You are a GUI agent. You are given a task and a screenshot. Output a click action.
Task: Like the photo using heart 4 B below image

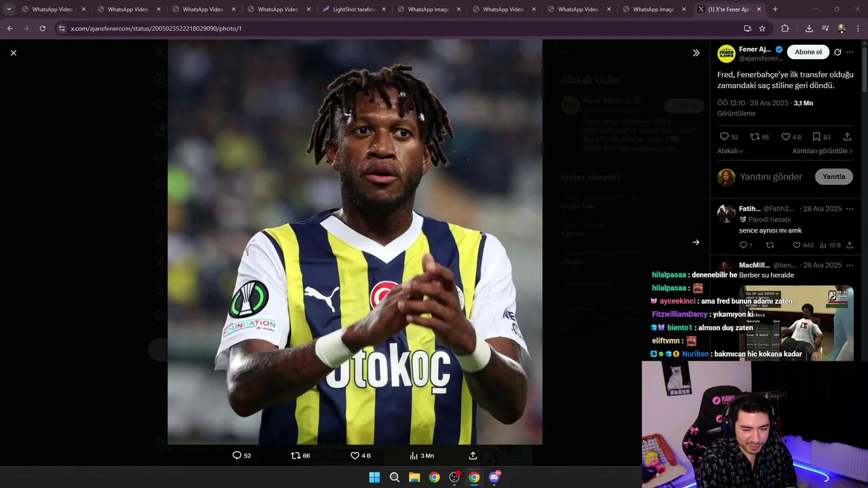coord(360,455)
